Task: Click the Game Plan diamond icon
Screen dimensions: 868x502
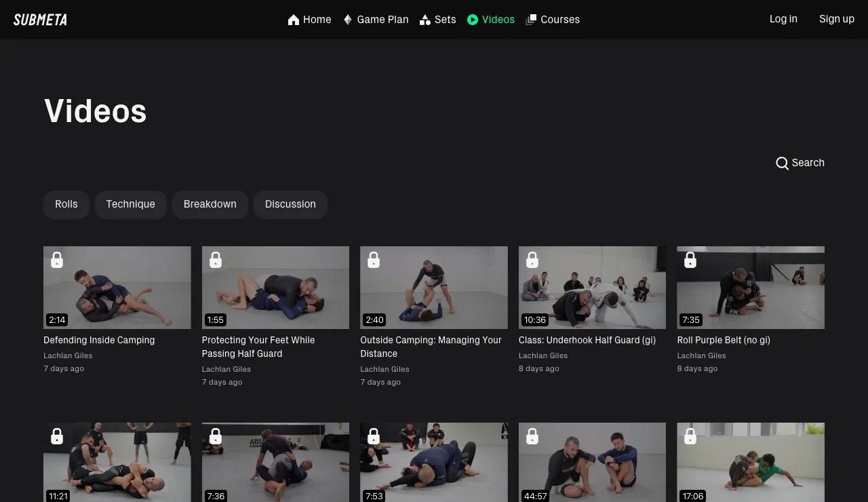Action: pyautogui.click(x=348, y=20)
